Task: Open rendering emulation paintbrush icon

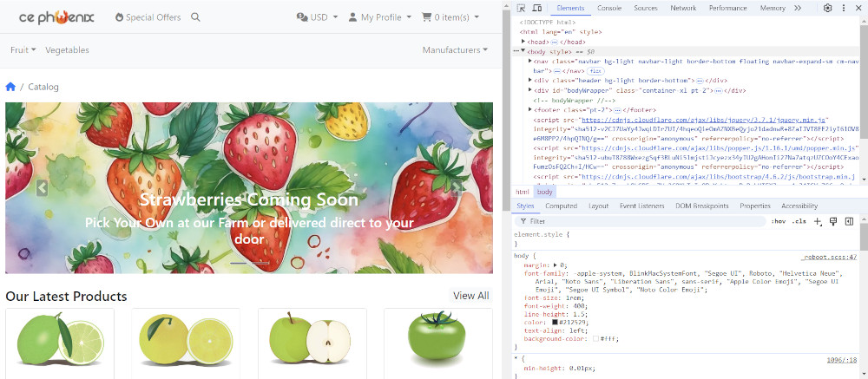Action: click(833, 221)
